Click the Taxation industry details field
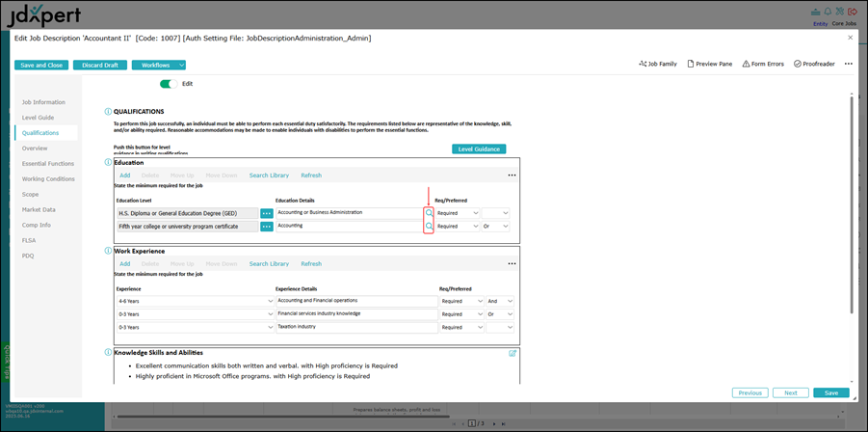This screenshot has height=432, width=868. [357, 327]
